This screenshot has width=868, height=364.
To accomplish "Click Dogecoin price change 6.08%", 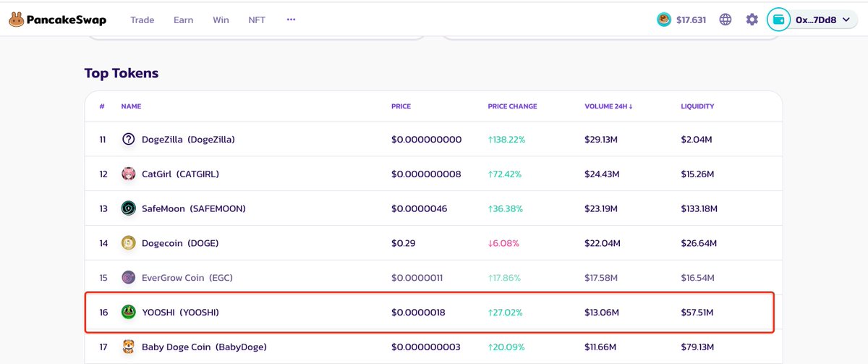I will pos(503,243).
